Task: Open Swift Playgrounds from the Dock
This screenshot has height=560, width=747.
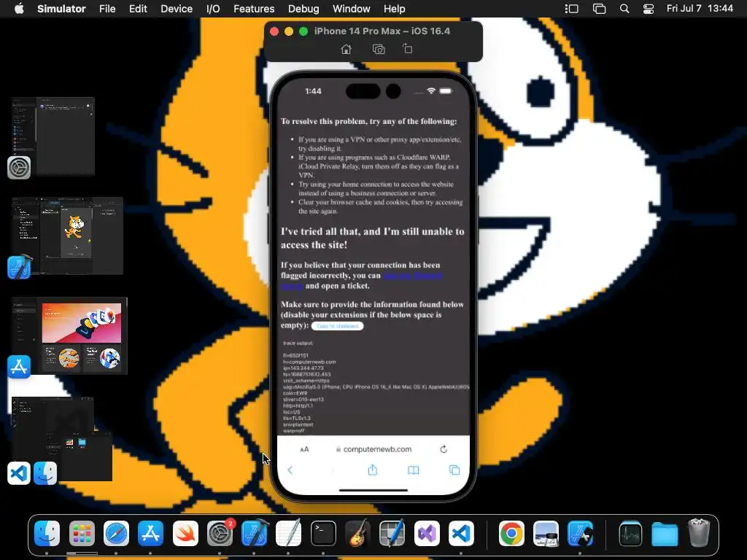Action: (x=185, y=533)
